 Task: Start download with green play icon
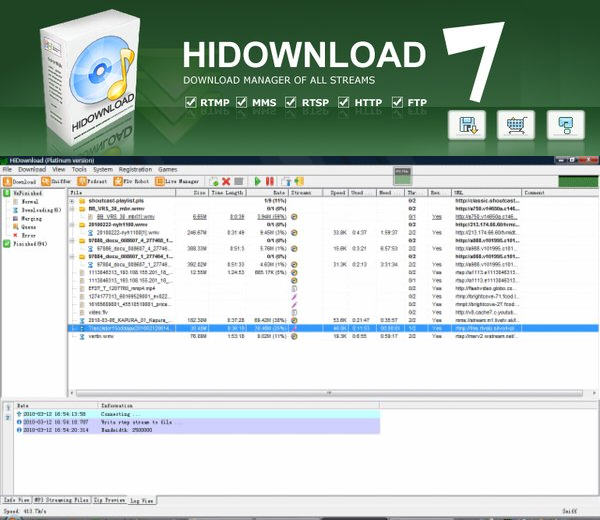258,181
